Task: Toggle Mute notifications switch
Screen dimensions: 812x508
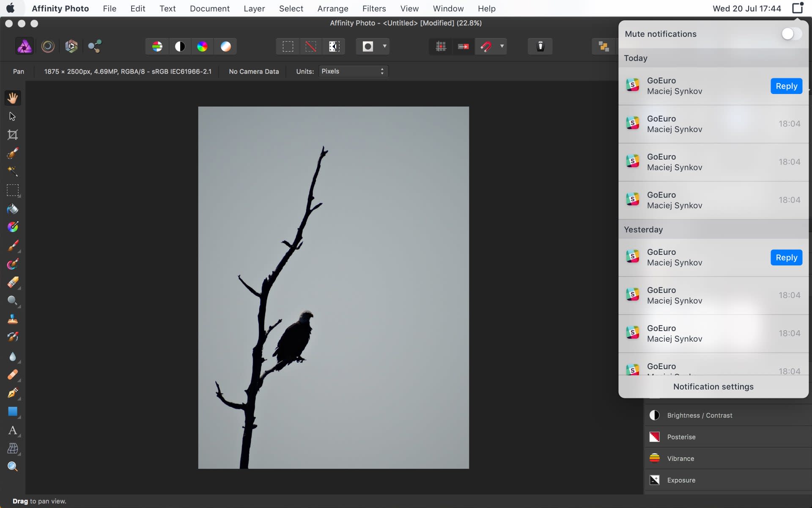Action: 790,33
